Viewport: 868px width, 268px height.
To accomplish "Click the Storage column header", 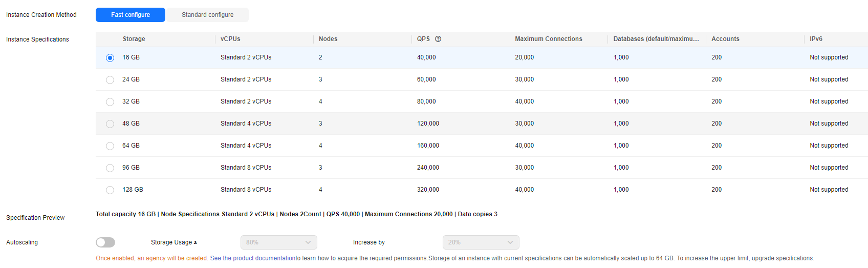I will click(134, 39).
